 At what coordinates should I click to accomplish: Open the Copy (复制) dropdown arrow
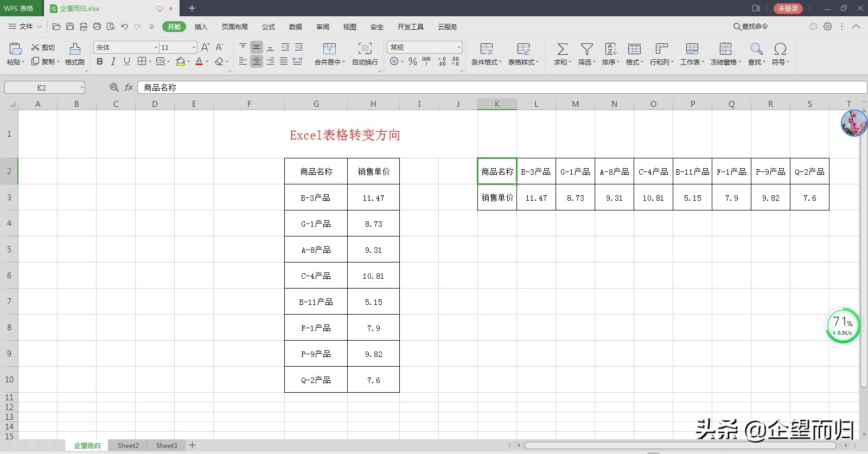click(x=58, y=61)
